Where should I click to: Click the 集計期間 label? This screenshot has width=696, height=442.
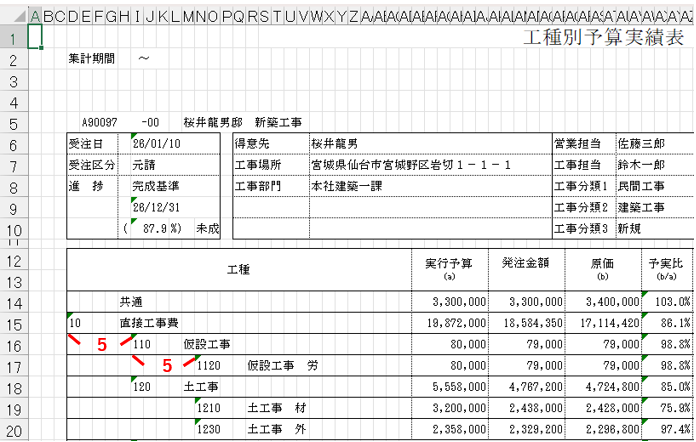pyautogui.click(x=91, y=58)
